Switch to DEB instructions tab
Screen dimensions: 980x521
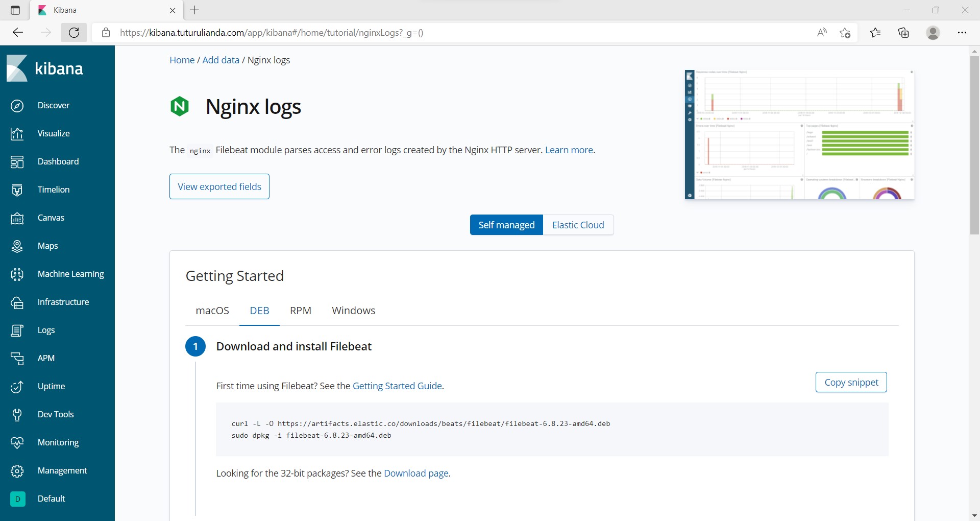pos(259,311)
